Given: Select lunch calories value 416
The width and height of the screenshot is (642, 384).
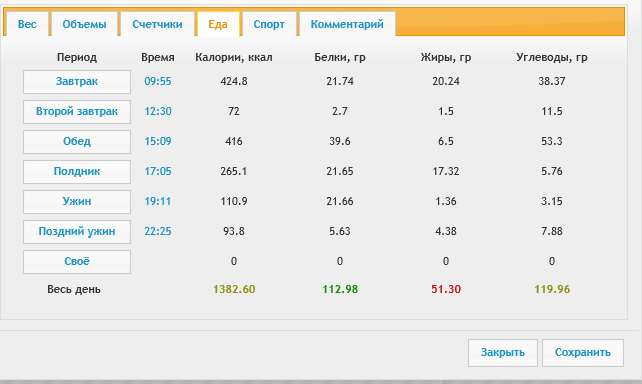Looking at the screenshot, I should point(234,141).
